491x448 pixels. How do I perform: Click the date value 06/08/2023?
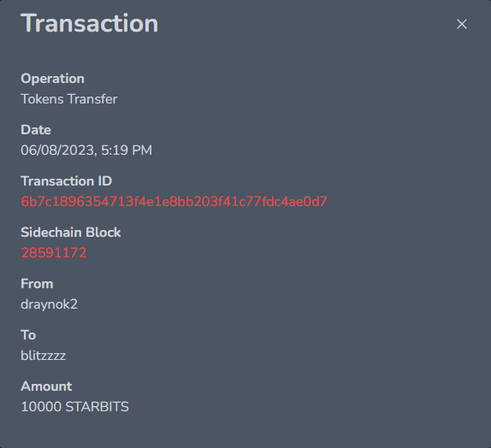pos(58,150)
